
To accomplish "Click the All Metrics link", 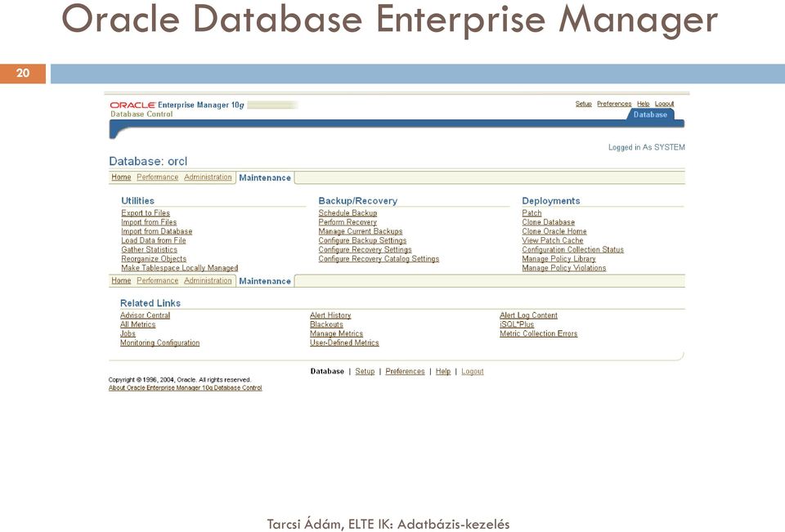I will pos(137,324).
